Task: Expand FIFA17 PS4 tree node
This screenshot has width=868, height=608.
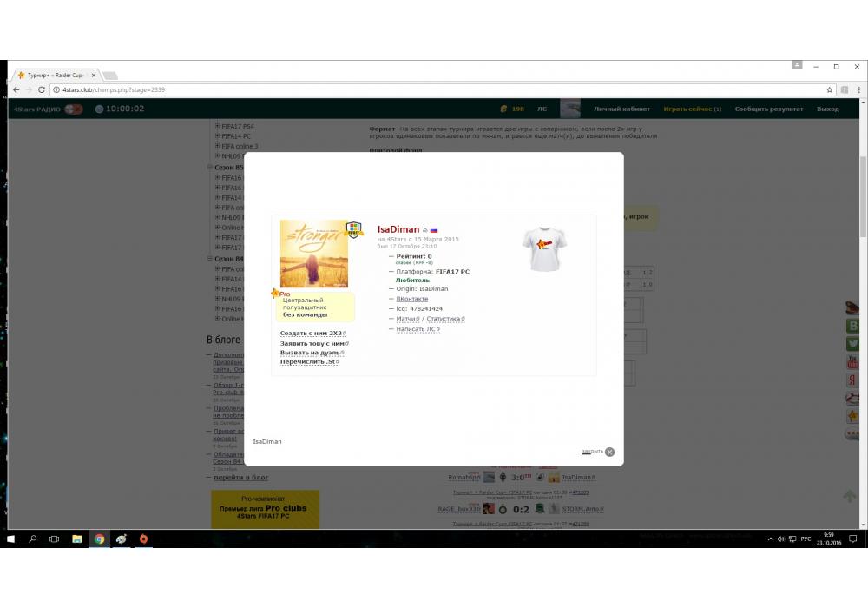Action: coord(218,126)
